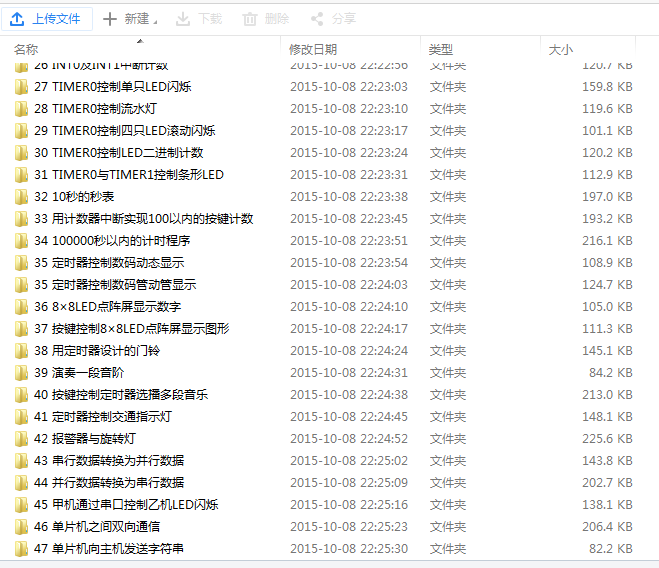Click folder icon of 28 TIMER0控制流水灯

click(21, 109)
